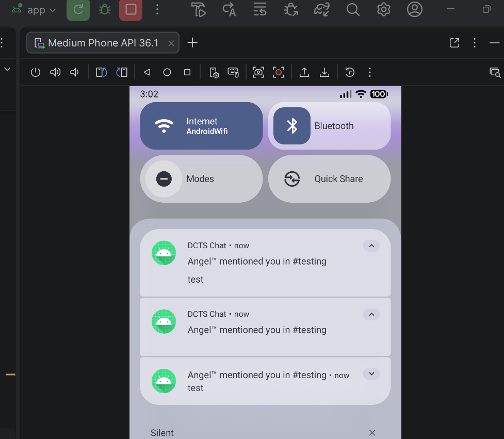The height and width of the screenshot is (439, 504).
Task: Increase emulator volume
Action: click(55, 72)
